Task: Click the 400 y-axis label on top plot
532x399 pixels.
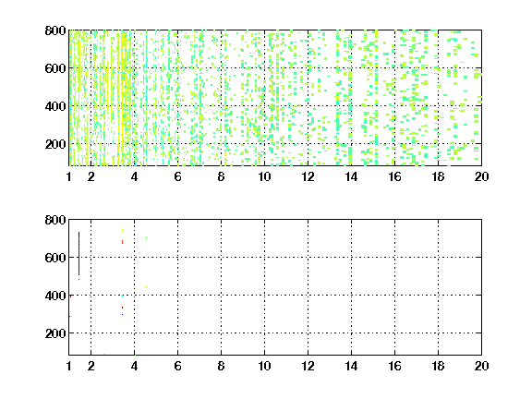Action: pos(55,106)
